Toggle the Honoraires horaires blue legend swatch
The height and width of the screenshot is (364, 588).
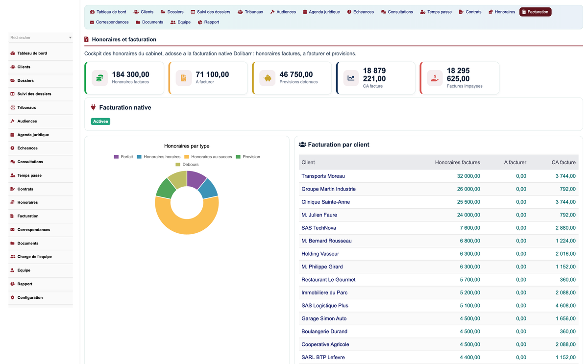(x=139, y=157)
